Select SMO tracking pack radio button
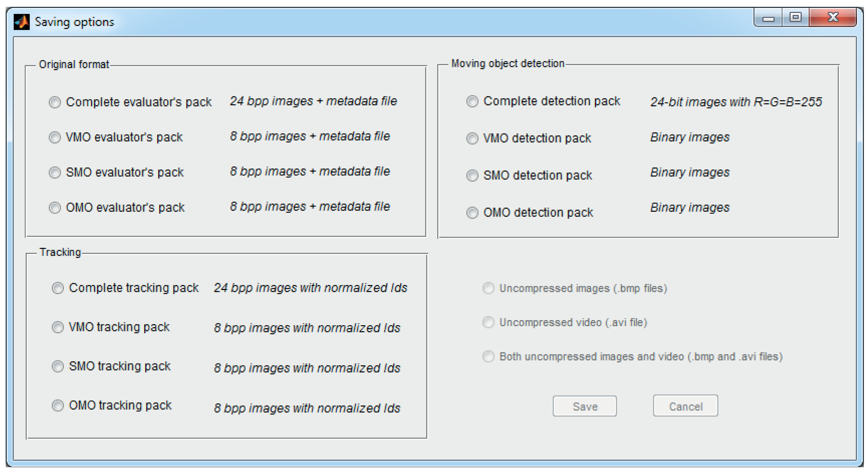868x471 pixels. pyautogui.click(x=58, y=366)
